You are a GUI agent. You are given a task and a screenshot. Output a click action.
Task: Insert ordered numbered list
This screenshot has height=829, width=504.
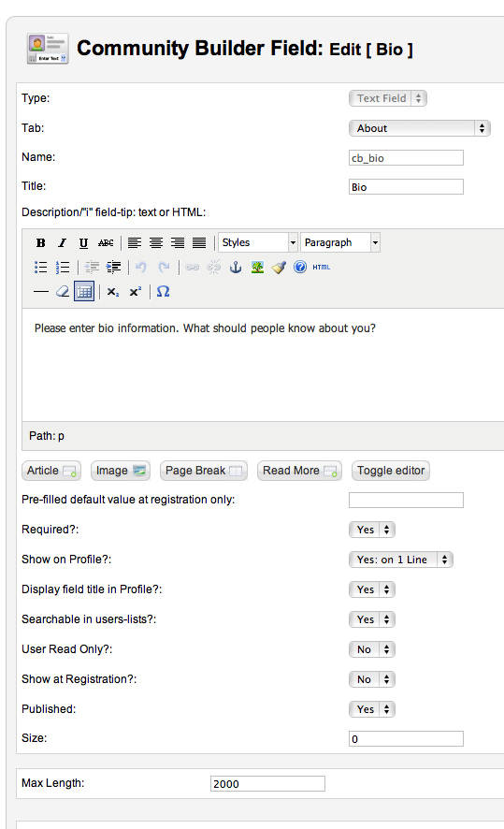(x=63, y=267)
